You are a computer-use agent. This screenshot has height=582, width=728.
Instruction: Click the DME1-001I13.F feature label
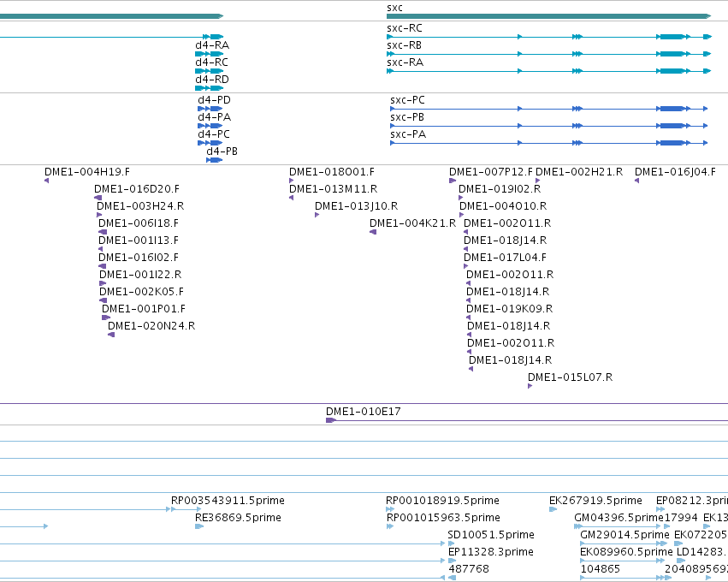pos(139,241)
